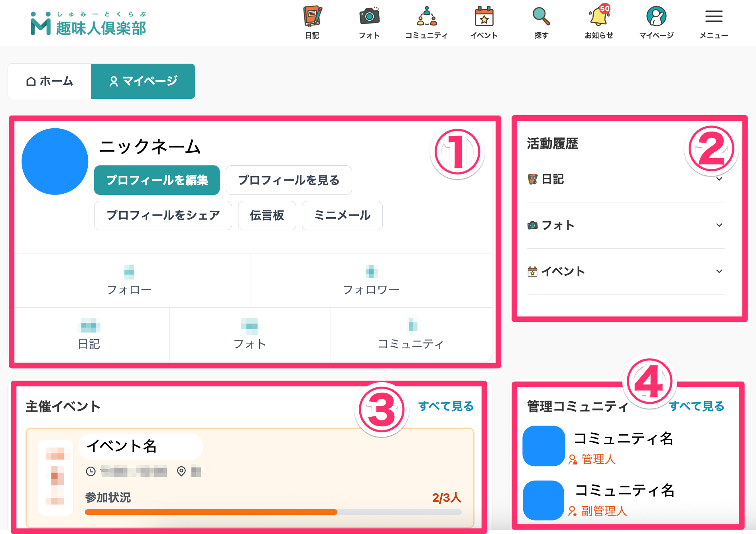Click the 活動履歴 heading
Screen dimensions: 756x534
tap(552, 143)
